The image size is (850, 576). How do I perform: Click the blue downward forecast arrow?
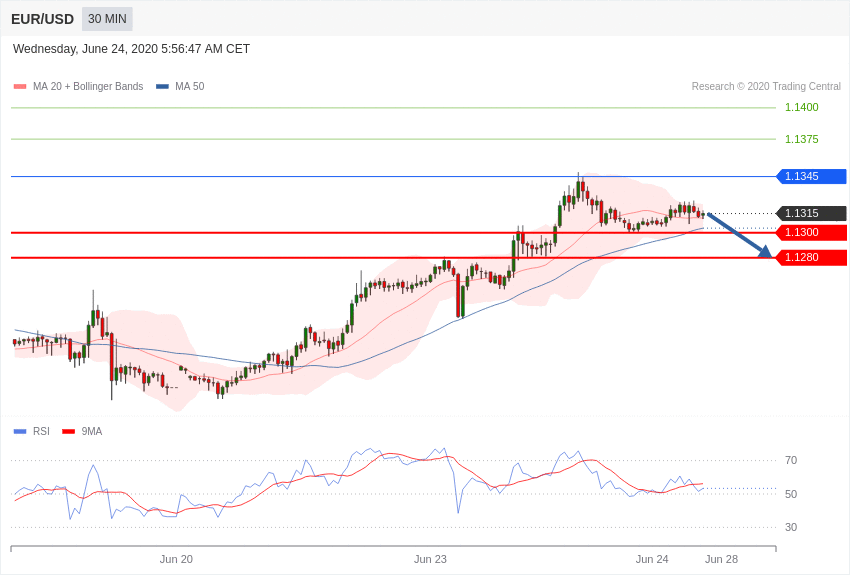pyautogui.click(x=740, y=235)
